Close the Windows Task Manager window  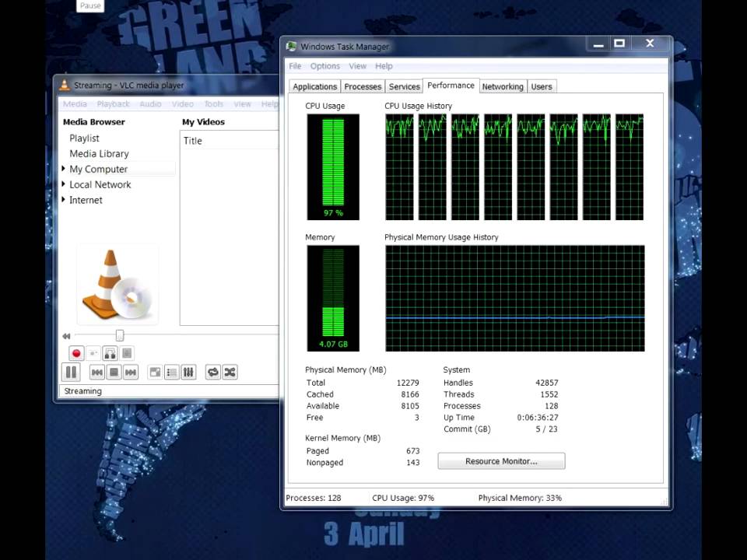pyautogui.click(x=650, y=44)
